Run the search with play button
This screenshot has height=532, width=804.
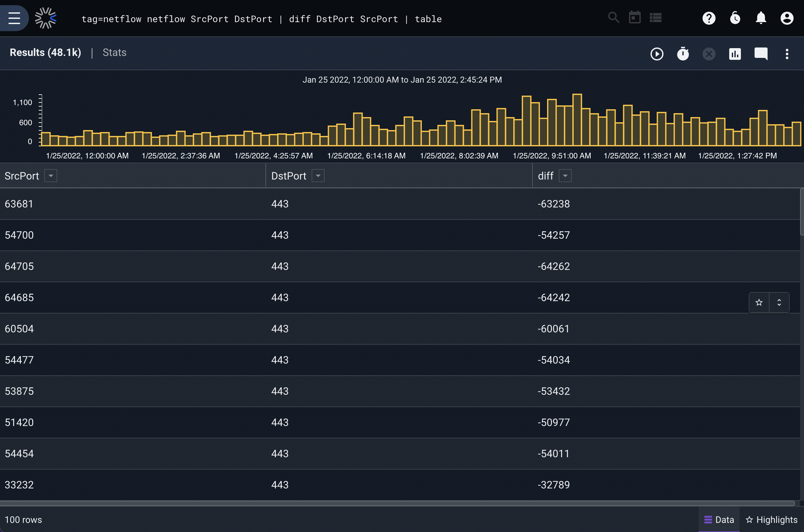657,54
